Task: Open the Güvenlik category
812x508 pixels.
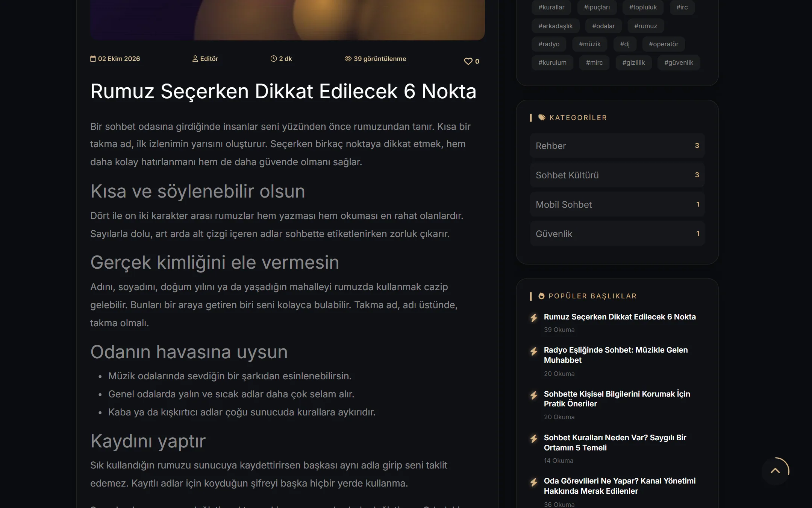Action: tap(617, 234)
